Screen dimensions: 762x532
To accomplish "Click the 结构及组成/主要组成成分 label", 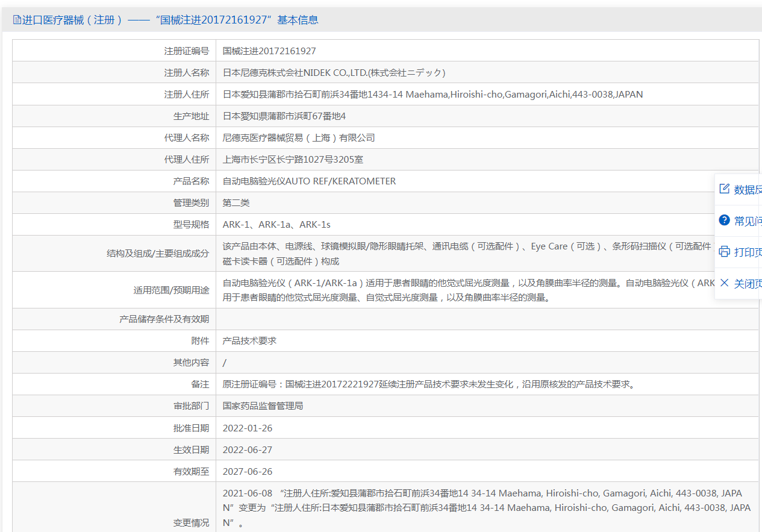I will click(158, 254).
